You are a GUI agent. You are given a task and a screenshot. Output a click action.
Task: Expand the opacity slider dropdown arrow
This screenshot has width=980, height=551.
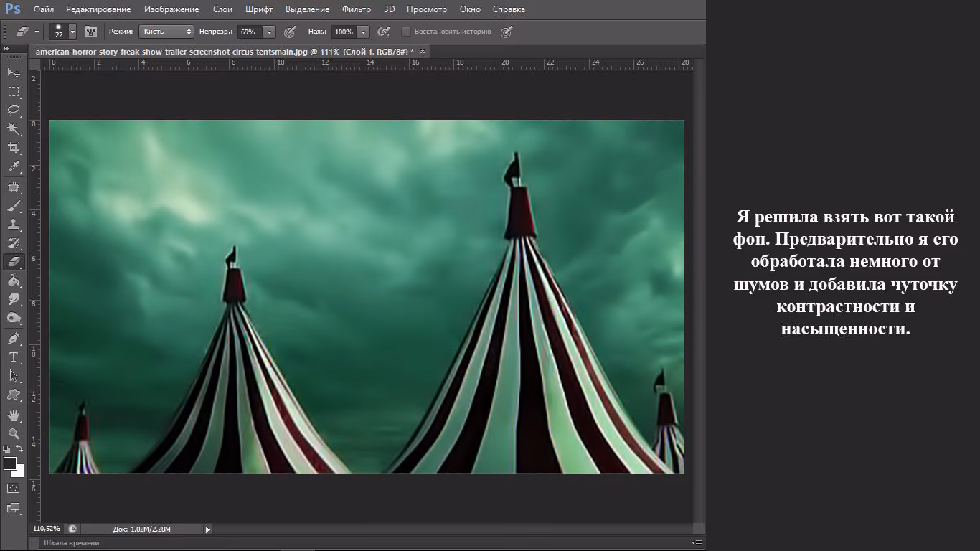[269, 32]
